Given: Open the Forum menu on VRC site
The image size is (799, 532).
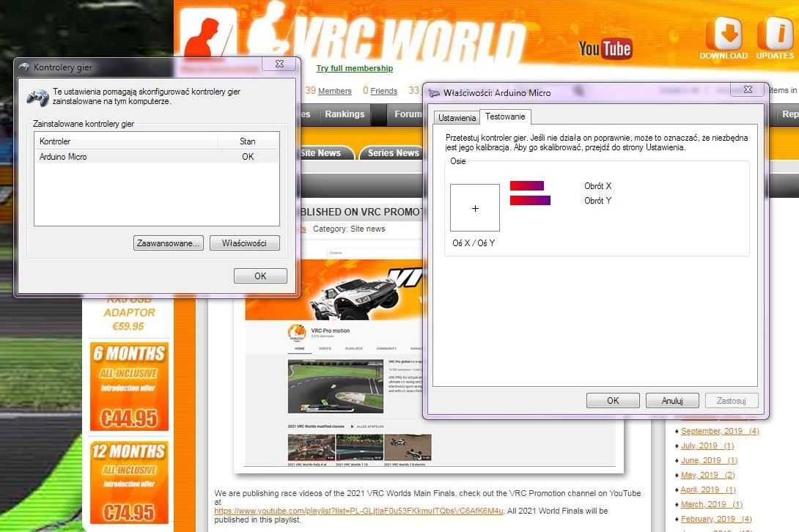Looking at the screenshot, I should tap(405, 114).
